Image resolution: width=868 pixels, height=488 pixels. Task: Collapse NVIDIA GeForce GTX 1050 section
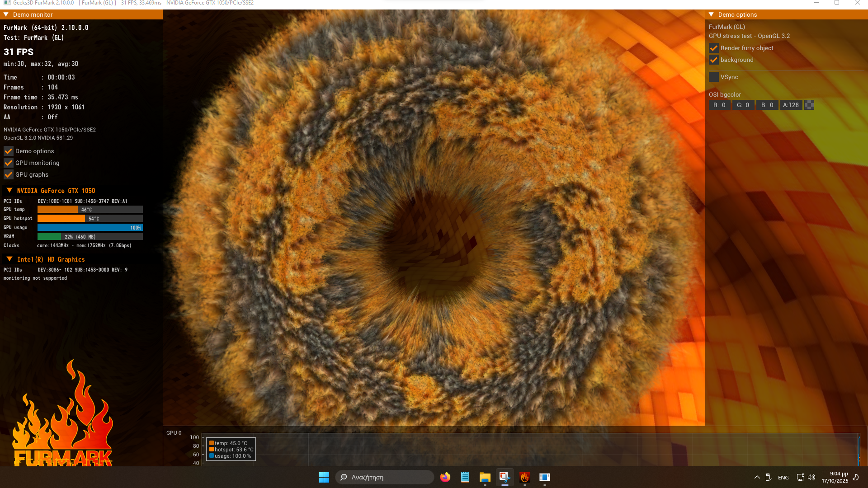coord(9,190)
